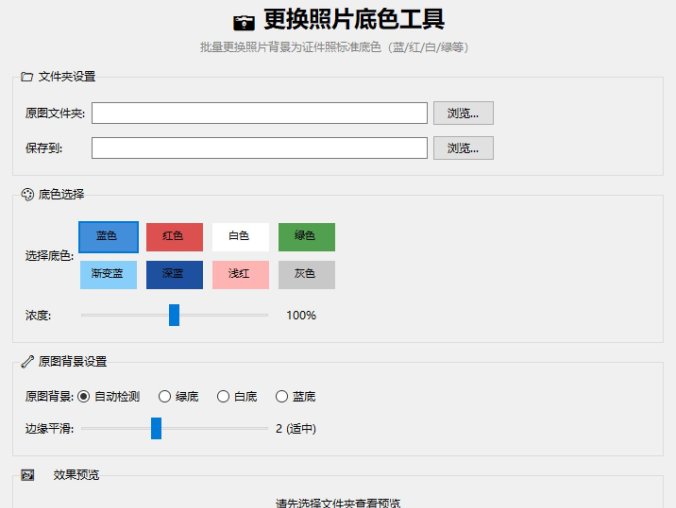
Task: Select the 绿色 background swatch
Action: click(307, 237)
